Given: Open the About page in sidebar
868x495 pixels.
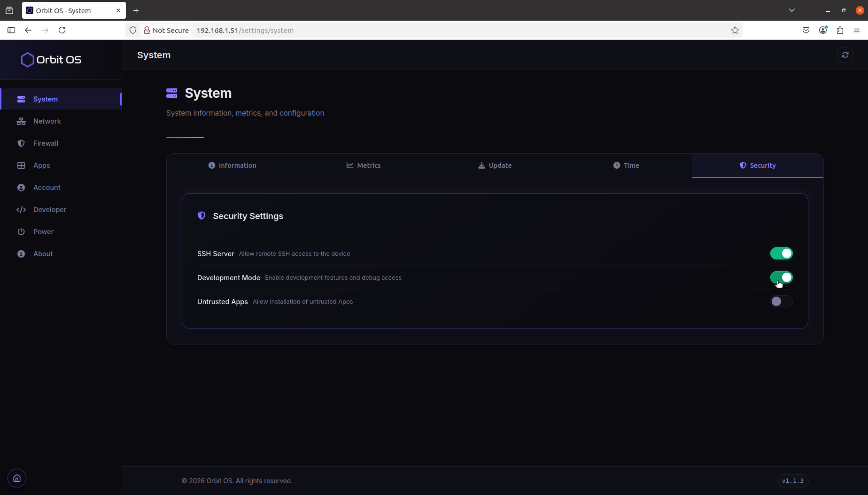Looking at the screenshot, I should 61,254.
